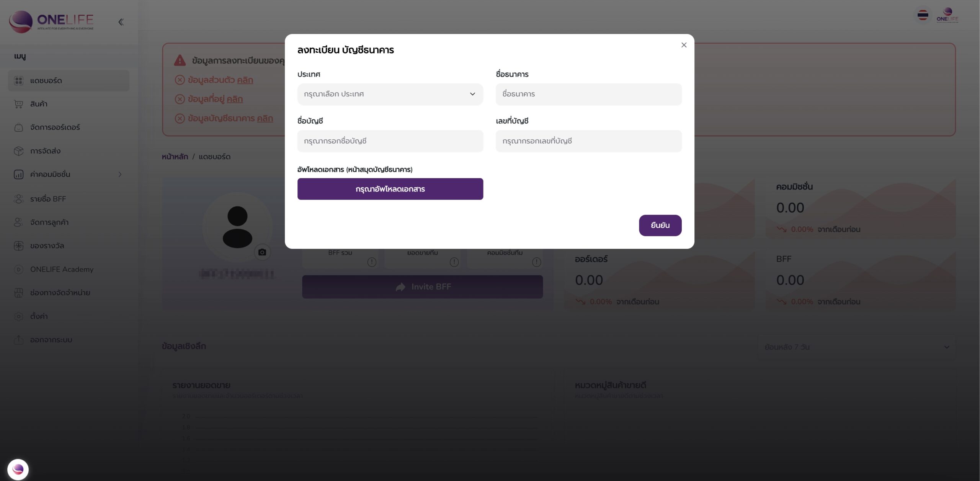Image resolution: width=980 pixels, height=481 pixels.
Task: Collapse the sidebar with double-chevron icon
Action: (121, 22)
